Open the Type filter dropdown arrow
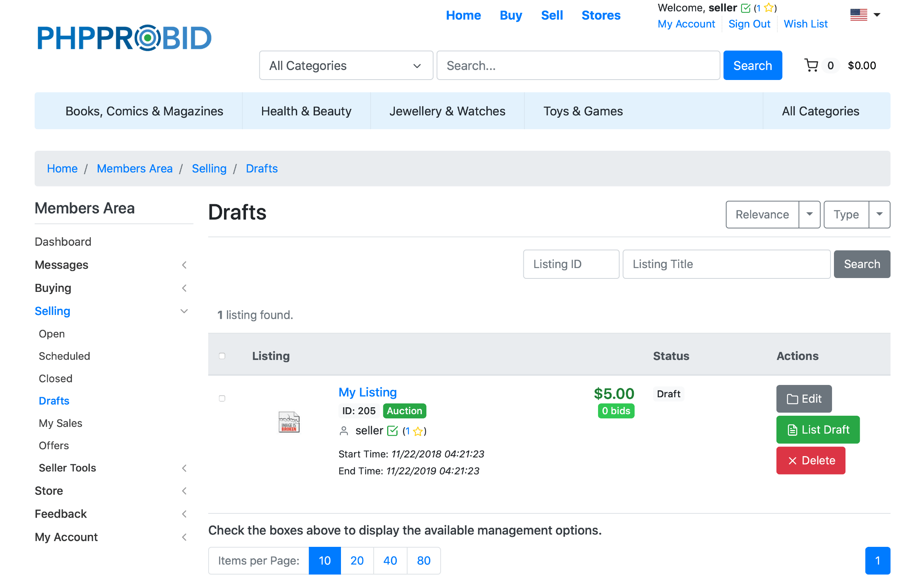924x578 pixels. coord(879,214)
